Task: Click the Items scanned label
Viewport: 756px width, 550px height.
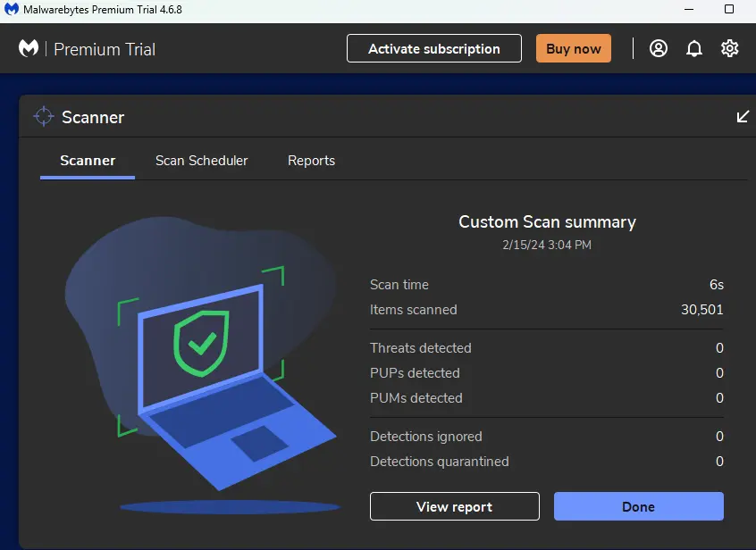Action: [x=413, y=310]
